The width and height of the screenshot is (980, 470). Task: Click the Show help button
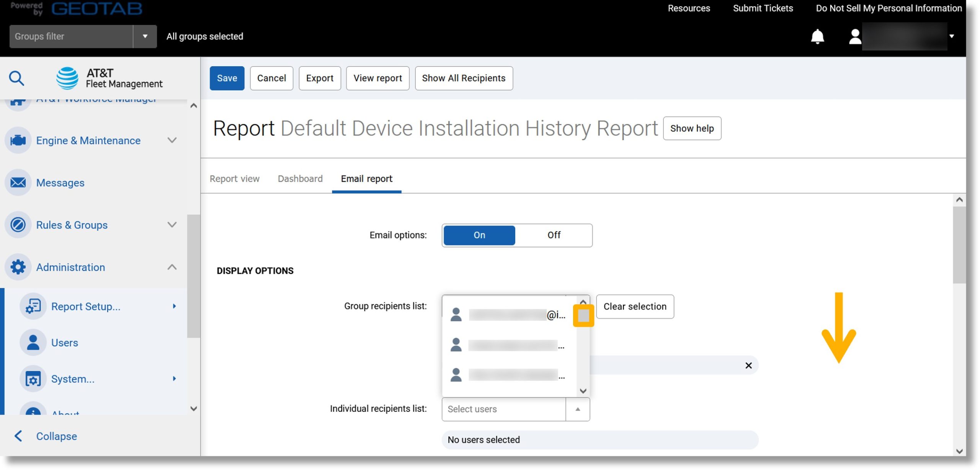click(x=692, y=128)
